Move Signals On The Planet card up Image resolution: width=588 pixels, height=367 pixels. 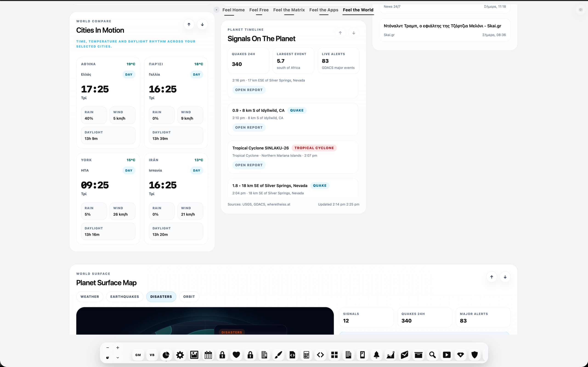click(x=340, y=33)
